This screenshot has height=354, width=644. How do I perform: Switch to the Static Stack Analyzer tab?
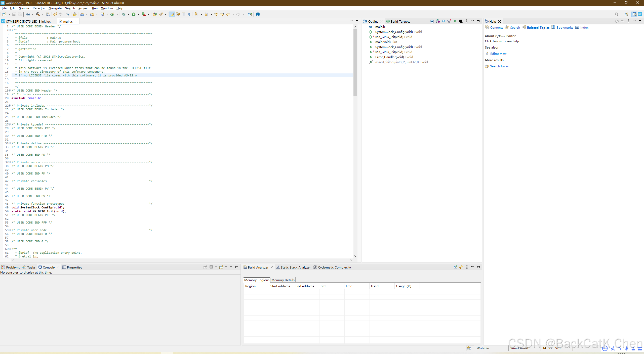click(295, 267)
